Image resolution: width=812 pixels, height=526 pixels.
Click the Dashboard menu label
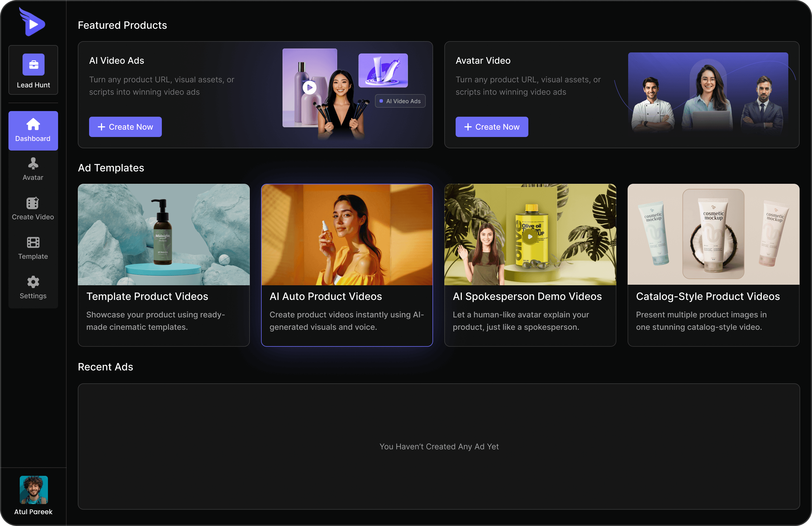point(33,139)
